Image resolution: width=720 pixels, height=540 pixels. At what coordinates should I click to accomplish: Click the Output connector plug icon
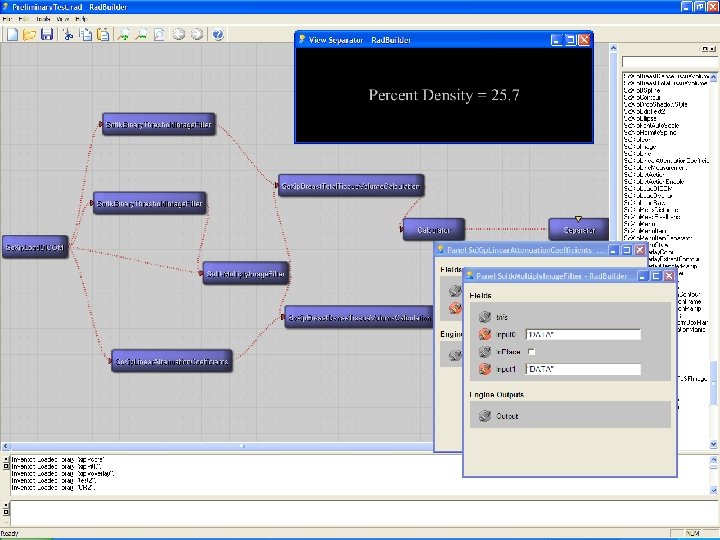484,415
